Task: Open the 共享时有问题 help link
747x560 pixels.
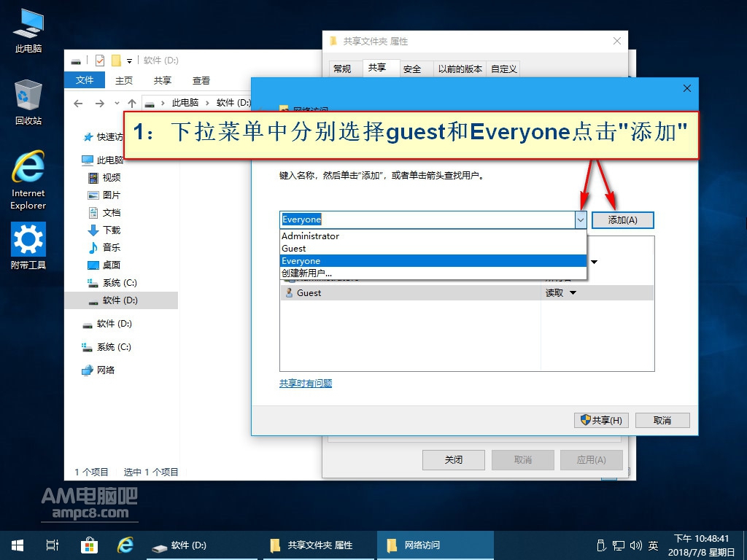Action: point(306,384)
